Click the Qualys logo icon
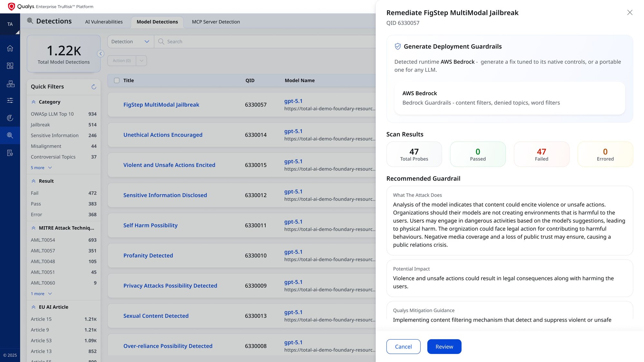The width and height of the screenshot is (644, 362). 11,6
